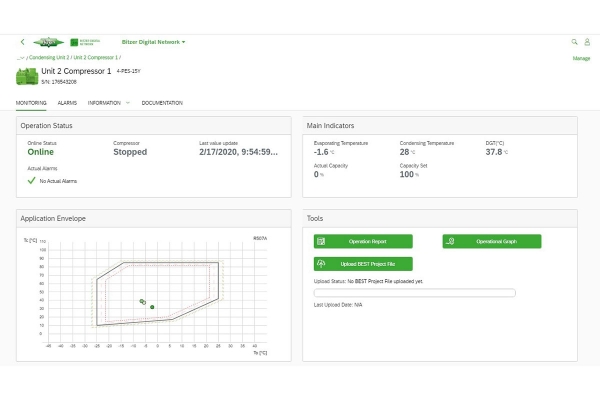This screenshot has height=400, width=600.
Task: Open Unit 2 Compressor 1 breadcrumb link
Action: pyautogui.click(x=96, y=57)
